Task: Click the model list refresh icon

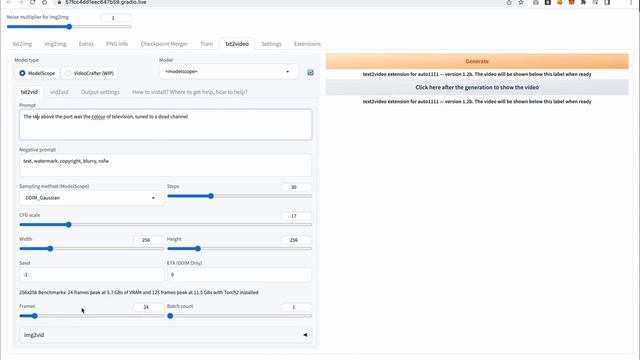Action: [310, 72]
